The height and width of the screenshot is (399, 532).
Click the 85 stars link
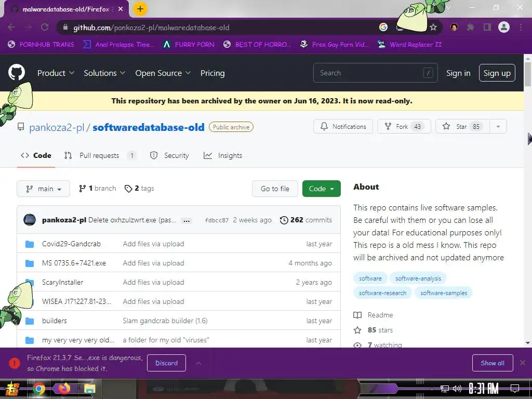[x=374, y=330]
